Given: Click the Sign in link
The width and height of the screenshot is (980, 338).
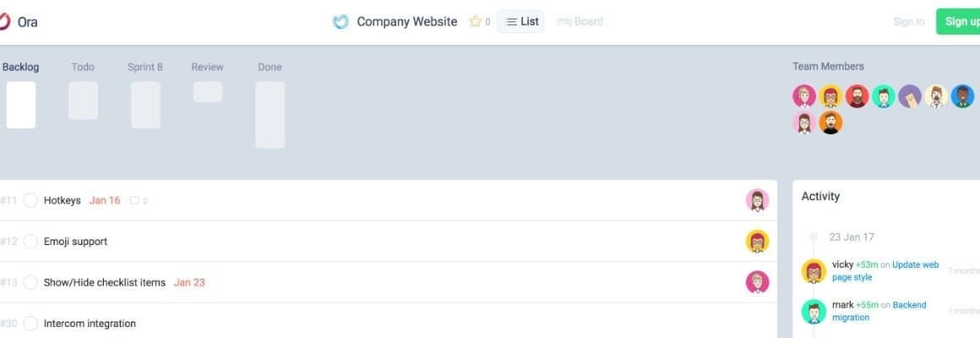Looking at the screenshot, I should (908, 22).
